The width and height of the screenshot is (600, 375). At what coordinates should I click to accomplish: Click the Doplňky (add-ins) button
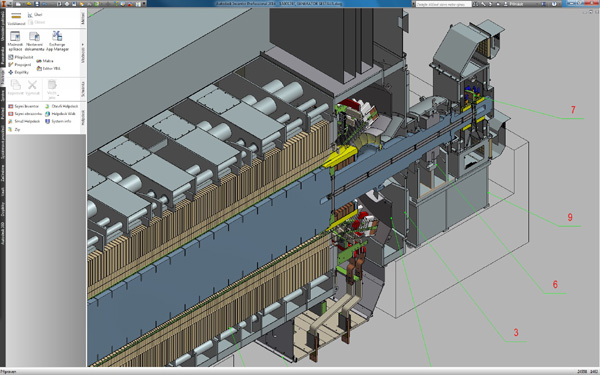point(18,72)
